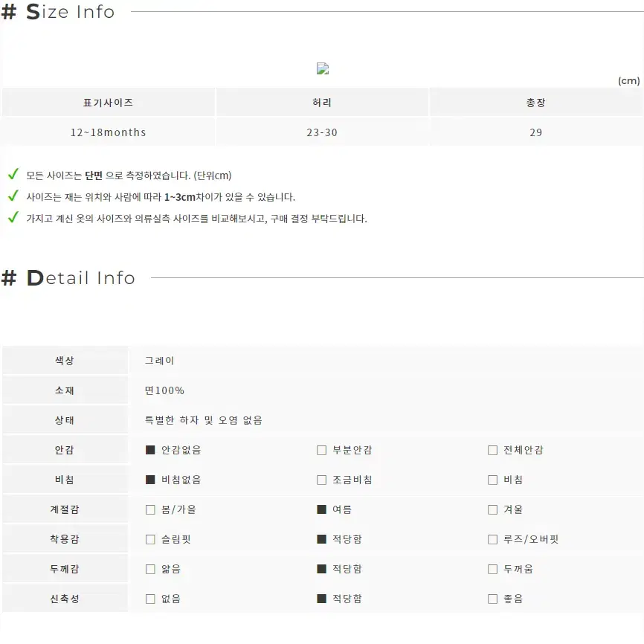Screen dimensions: 644x644
Task: Toggle the 적당함 checkbox in 두께감 row
Action: [x=321, y=569]
